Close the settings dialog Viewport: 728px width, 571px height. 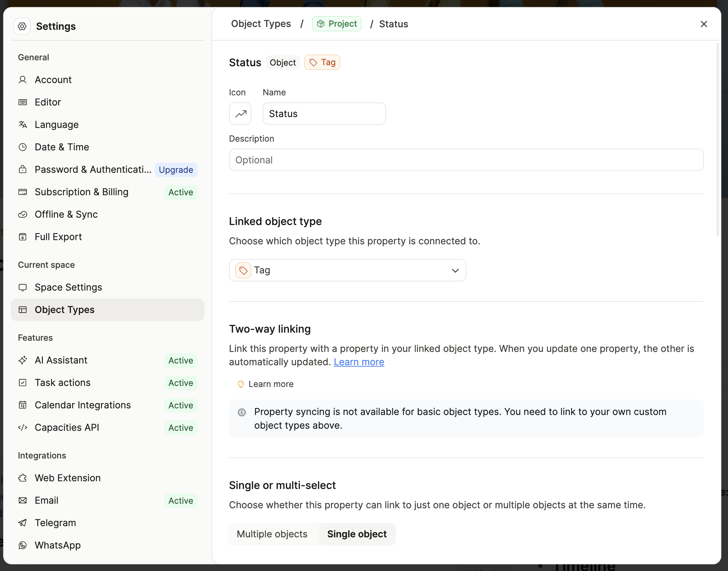(x=703, y=24)
